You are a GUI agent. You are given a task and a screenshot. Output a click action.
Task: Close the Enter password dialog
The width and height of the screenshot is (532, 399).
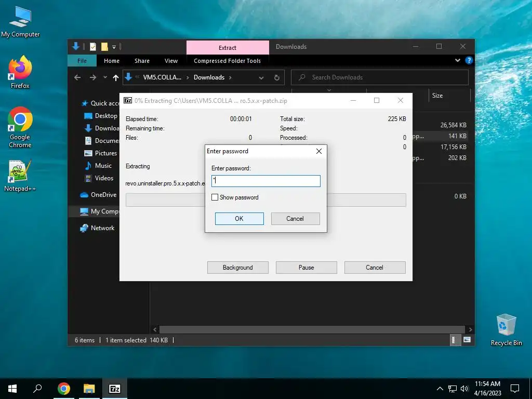coord(319,151)
